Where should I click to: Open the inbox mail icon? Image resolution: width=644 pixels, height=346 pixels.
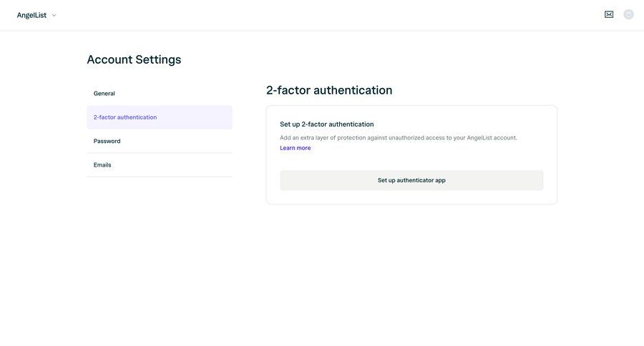(609, 15)
